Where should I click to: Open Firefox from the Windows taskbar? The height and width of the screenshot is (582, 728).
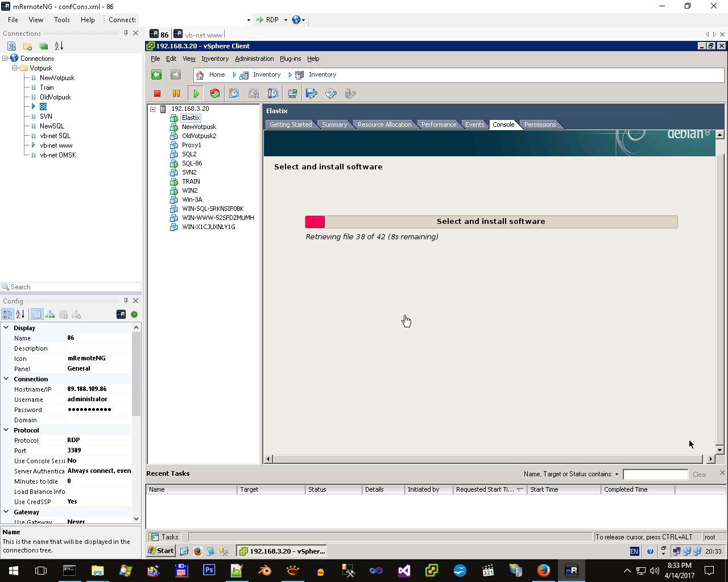(x=543, y=570)
